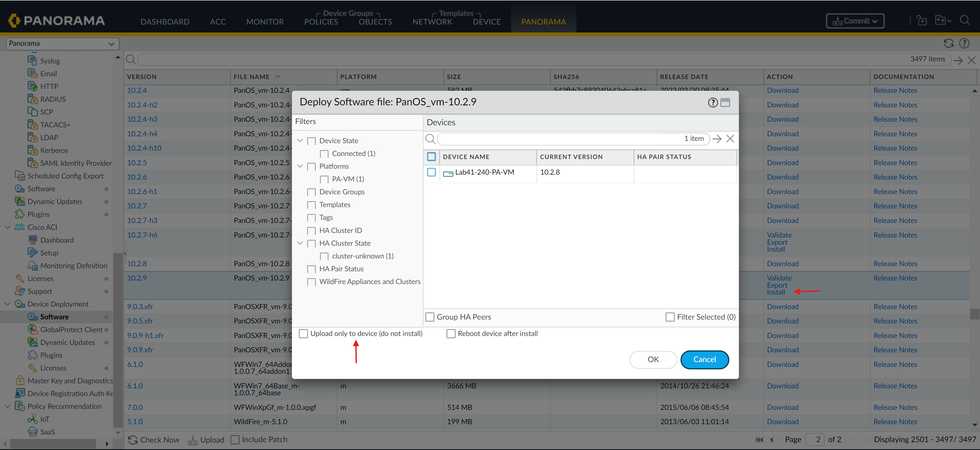
Task: Click the Check Now refresh icon
Action: (x=133, y=440)
